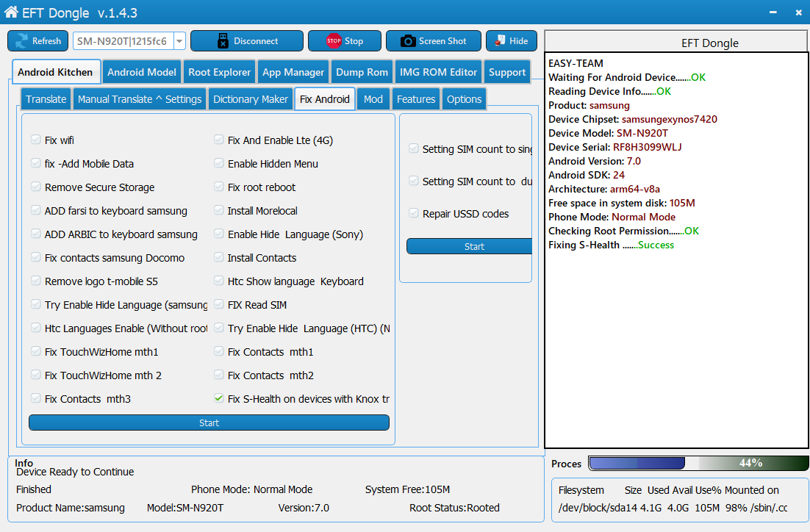Toggle the Fix wifi checkbox
This screenshot has width=810, height=532.
[x=35, y=140]
